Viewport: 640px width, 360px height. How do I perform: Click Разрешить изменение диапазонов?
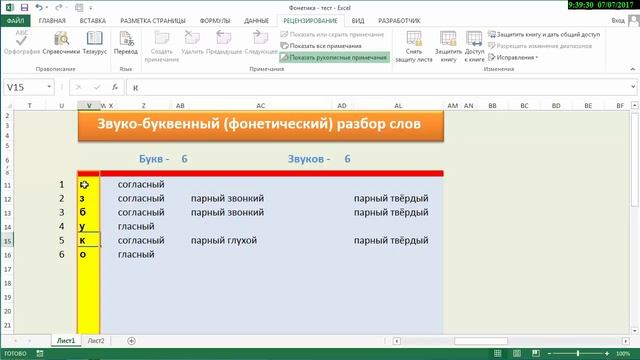[x=540, y=46]
